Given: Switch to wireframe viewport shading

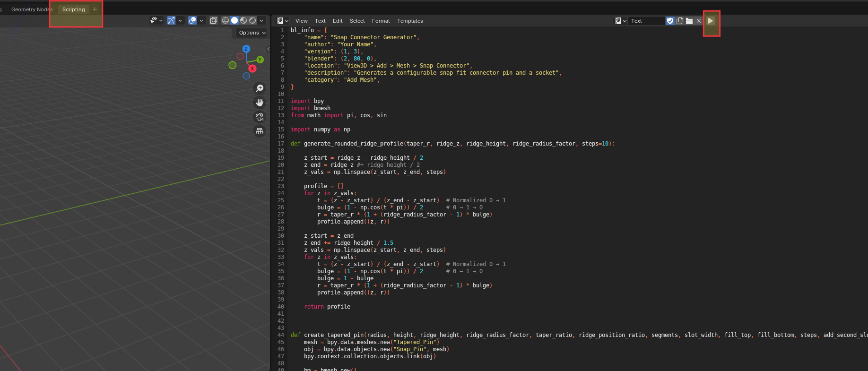Looking at the screenshot, I should (226, 20).
